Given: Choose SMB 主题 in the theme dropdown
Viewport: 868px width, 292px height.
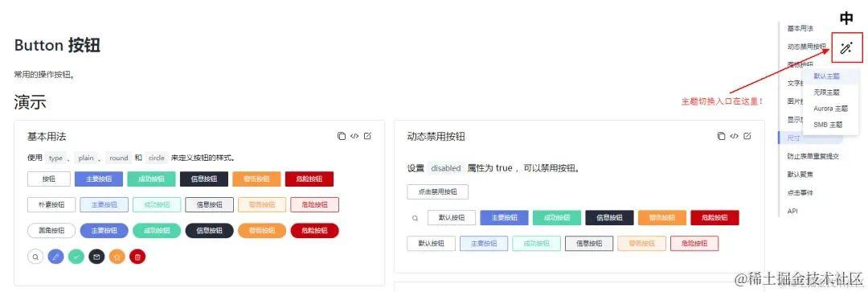Looking at the screenshot, I should click(828, 125).
